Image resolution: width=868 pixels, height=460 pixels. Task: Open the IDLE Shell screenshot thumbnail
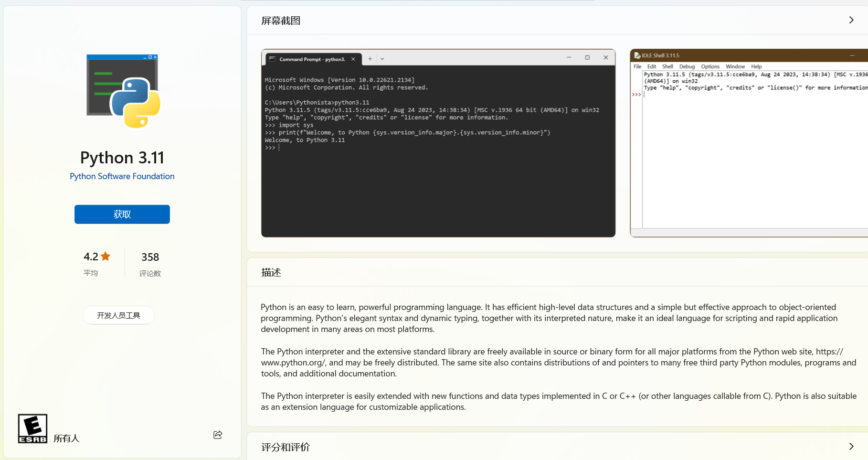(x=749, y=143)
